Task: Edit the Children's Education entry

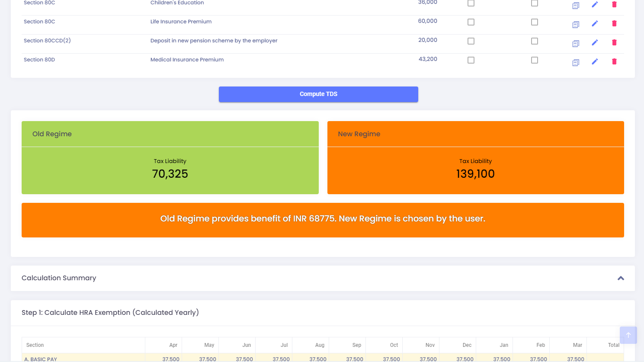Action: point(595,4)
